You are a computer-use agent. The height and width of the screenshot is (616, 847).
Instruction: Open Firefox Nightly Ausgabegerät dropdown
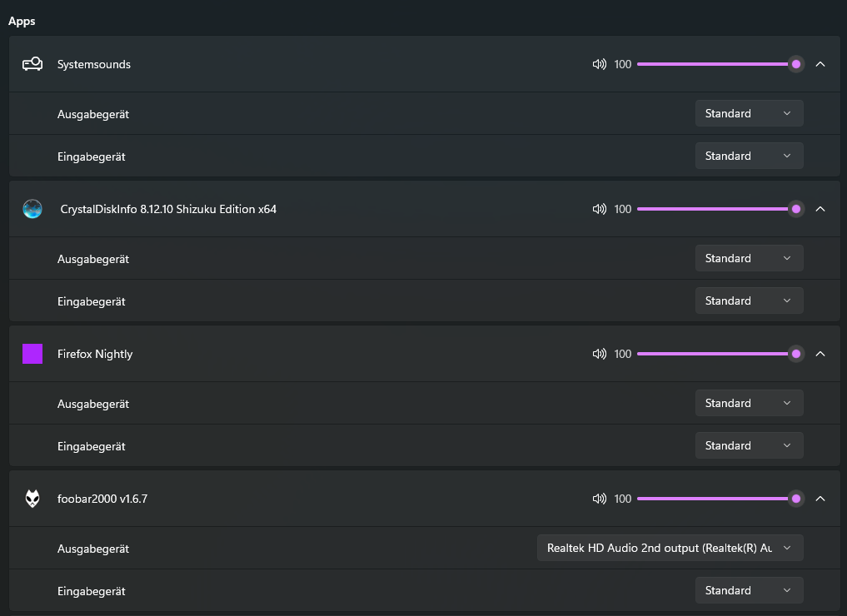750,403
